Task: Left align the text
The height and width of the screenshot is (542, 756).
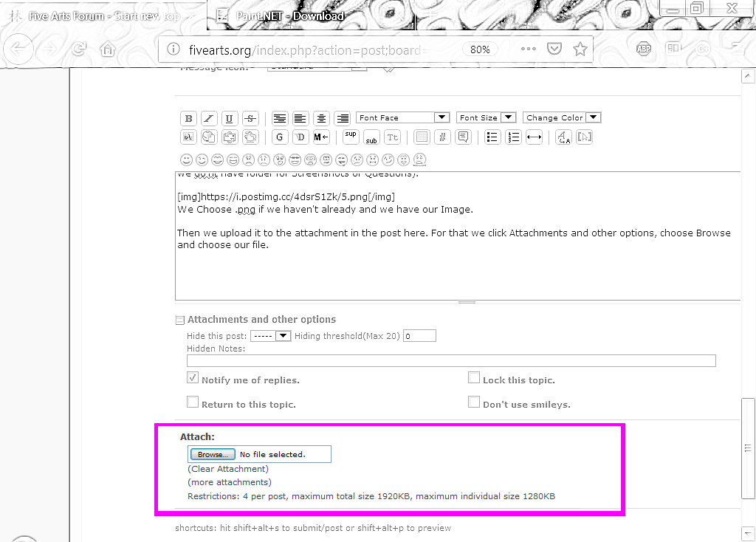Action: (300, 118)
